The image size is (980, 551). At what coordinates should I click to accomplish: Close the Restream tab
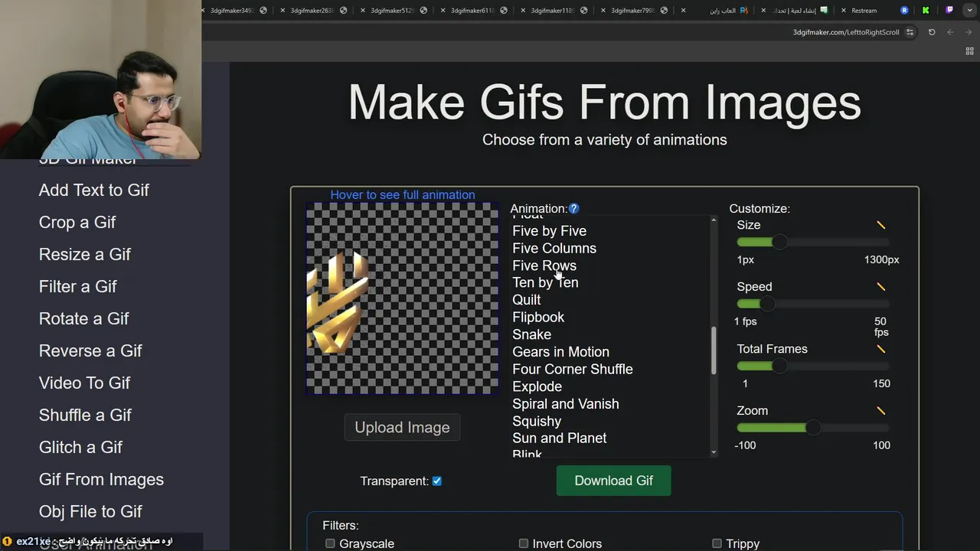[843, 11]
